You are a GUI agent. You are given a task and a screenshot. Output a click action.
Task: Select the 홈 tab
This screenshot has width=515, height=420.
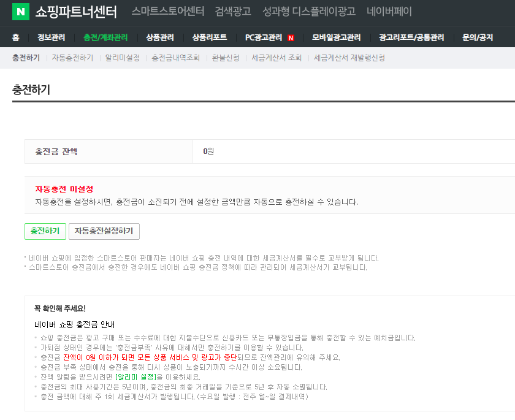click(x=15, y=37)
